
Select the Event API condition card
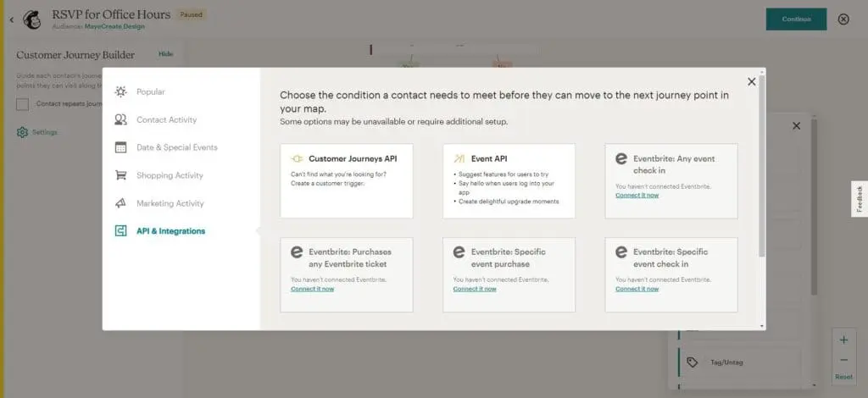pos(509,180)
